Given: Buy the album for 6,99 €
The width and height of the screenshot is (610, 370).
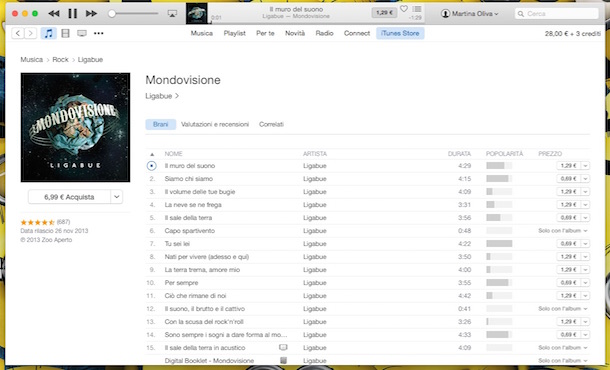Looking at the screenshot, I should click(x=69, y=197).
